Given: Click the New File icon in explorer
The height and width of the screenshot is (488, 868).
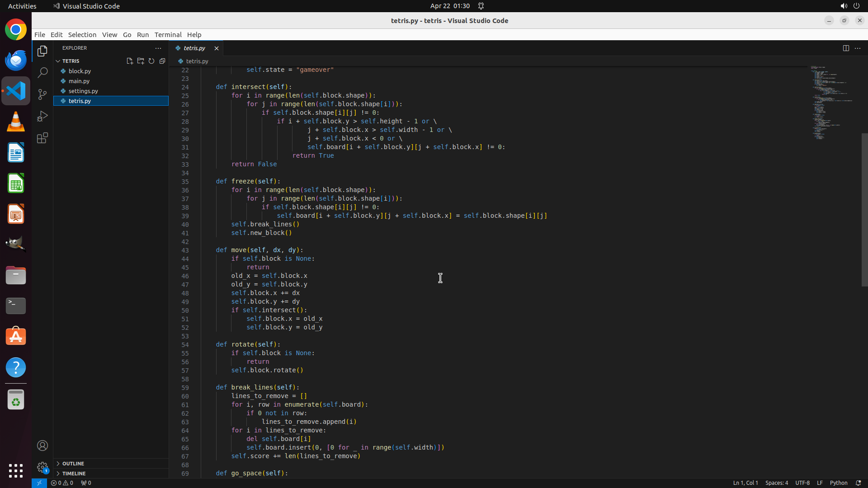Looking at the screenshot, I should click(x=130, y=61).
